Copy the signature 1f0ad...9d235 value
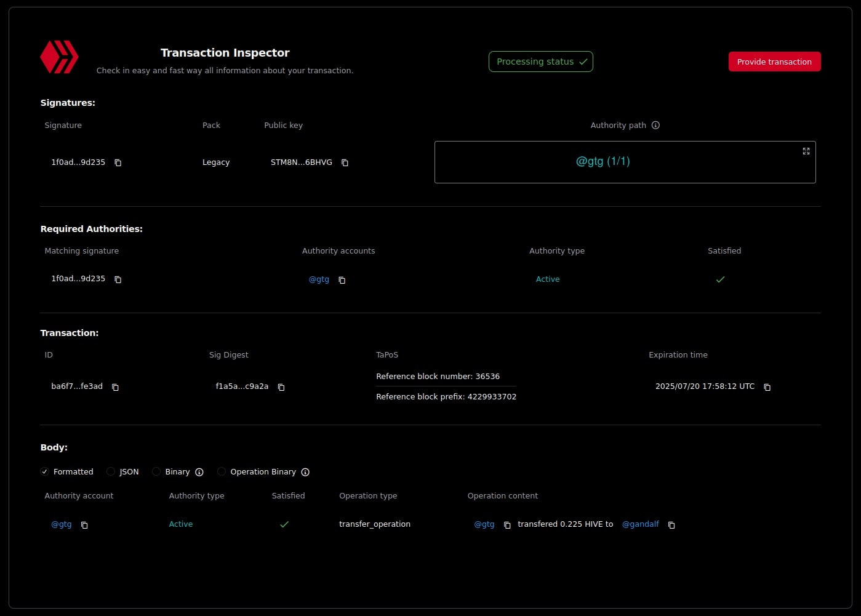Viewport: 861px width, 616px height. (118, 162)
